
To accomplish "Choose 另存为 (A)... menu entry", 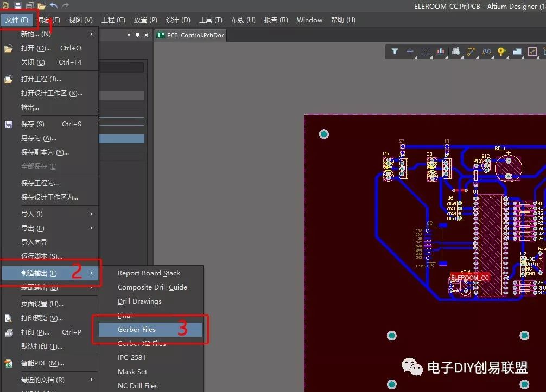I will pos(50,138).
